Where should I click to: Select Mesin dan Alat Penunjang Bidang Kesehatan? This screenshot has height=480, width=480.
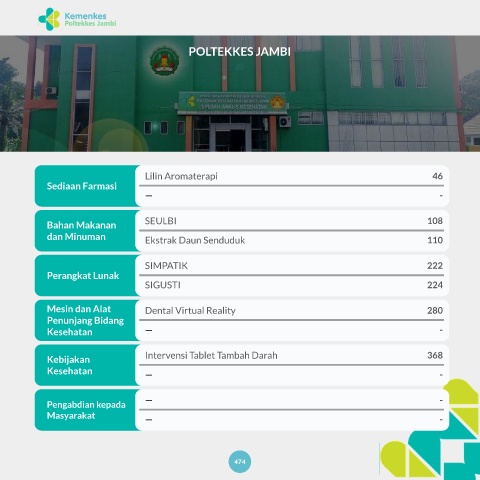point(87,320)
